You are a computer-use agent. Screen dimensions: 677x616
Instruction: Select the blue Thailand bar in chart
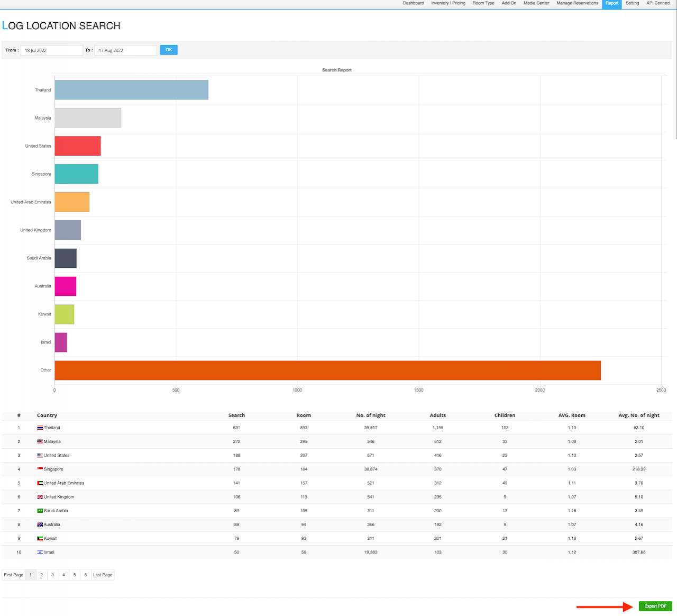(131, 90)
